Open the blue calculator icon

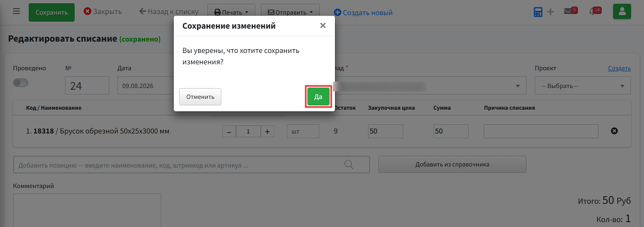(x=538, y=12)
